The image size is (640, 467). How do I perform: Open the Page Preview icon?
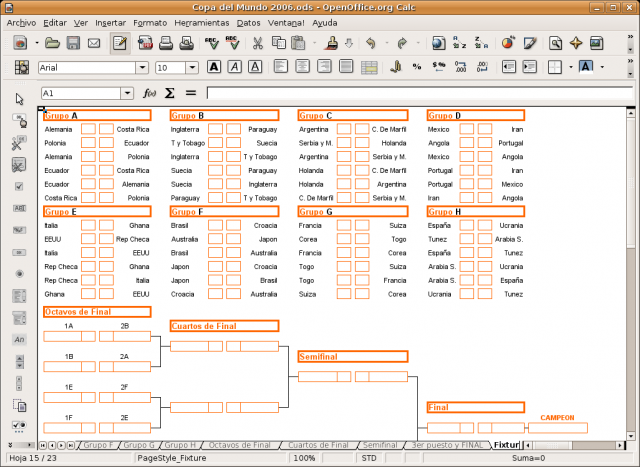187,43
